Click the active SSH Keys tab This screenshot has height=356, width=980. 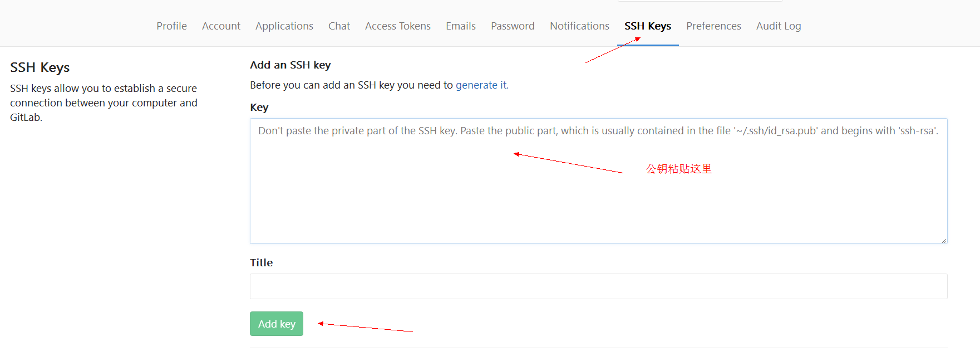pyautogui.click(x=647, y=26)
